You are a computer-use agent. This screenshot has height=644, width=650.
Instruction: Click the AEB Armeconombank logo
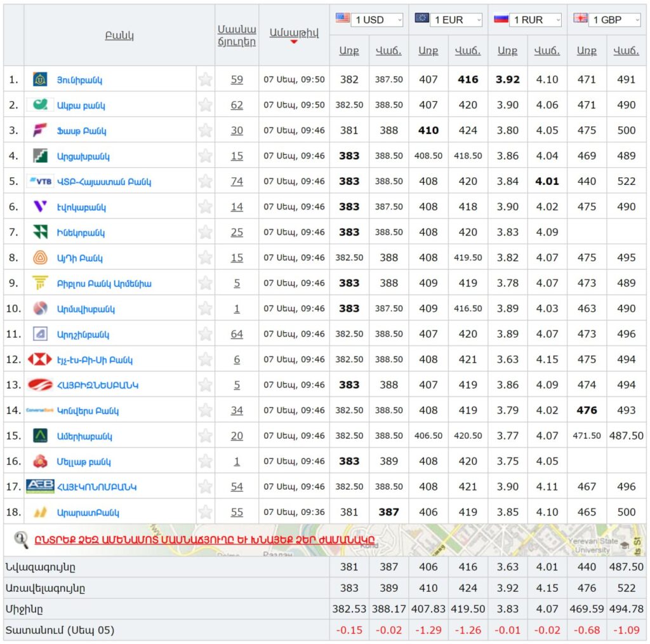click(x=40, y=486)
